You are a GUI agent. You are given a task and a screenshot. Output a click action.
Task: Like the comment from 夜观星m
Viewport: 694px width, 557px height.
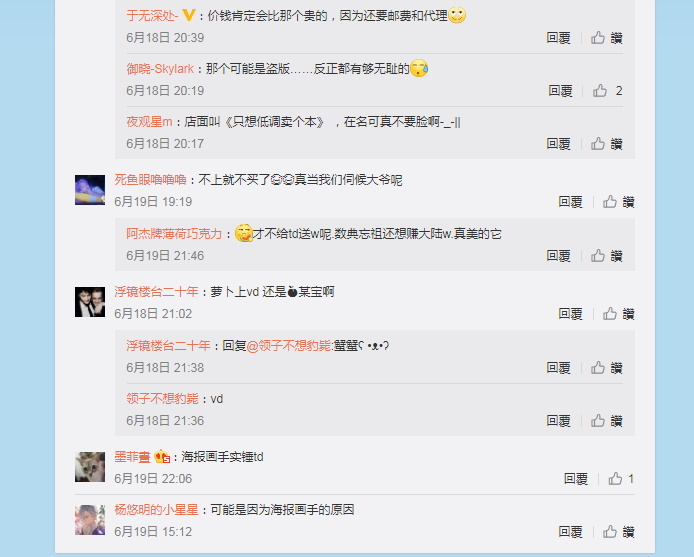(606, 144)
